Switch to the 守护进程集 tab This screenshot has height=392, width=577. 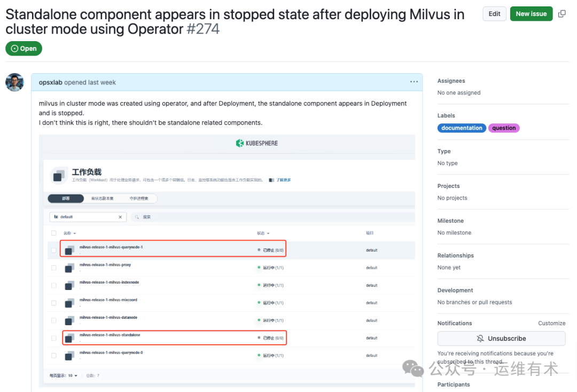138,199
